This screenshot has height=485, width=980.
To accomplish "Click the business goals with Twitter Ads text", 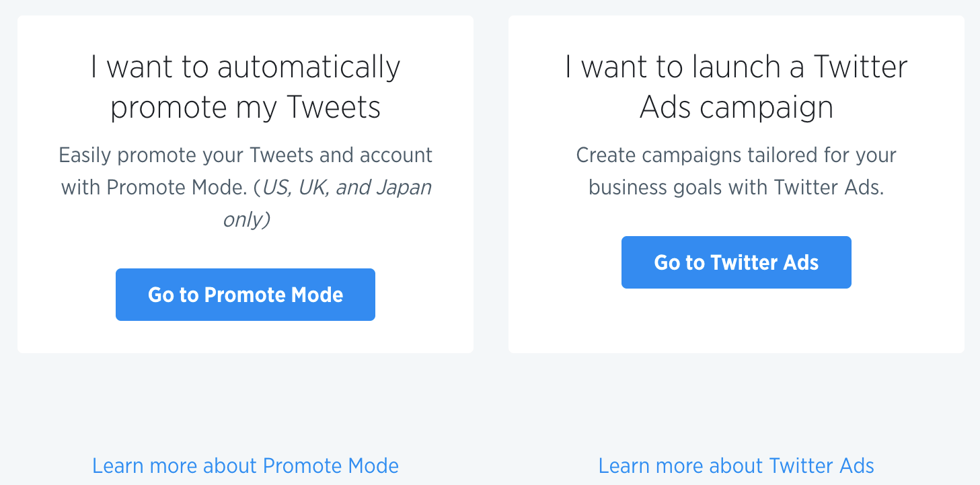I will (x=736, y=187).
